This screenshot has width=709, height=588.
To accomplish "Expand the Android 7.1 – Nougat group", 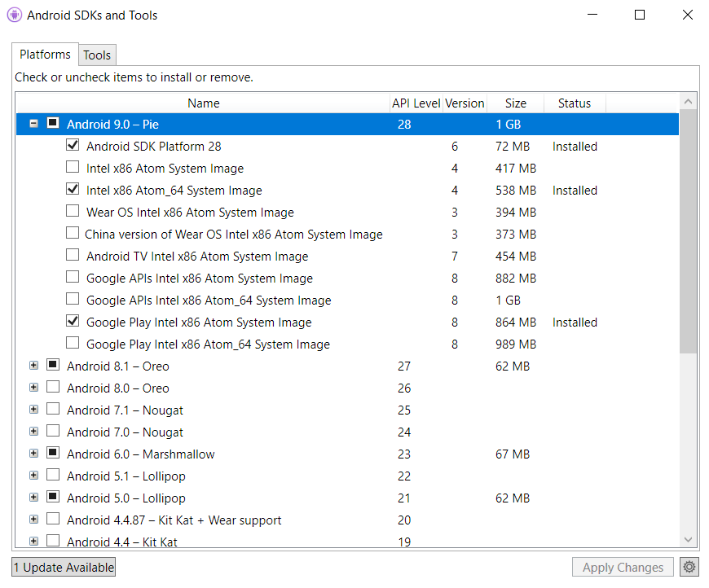I will (x=33, y=410).
